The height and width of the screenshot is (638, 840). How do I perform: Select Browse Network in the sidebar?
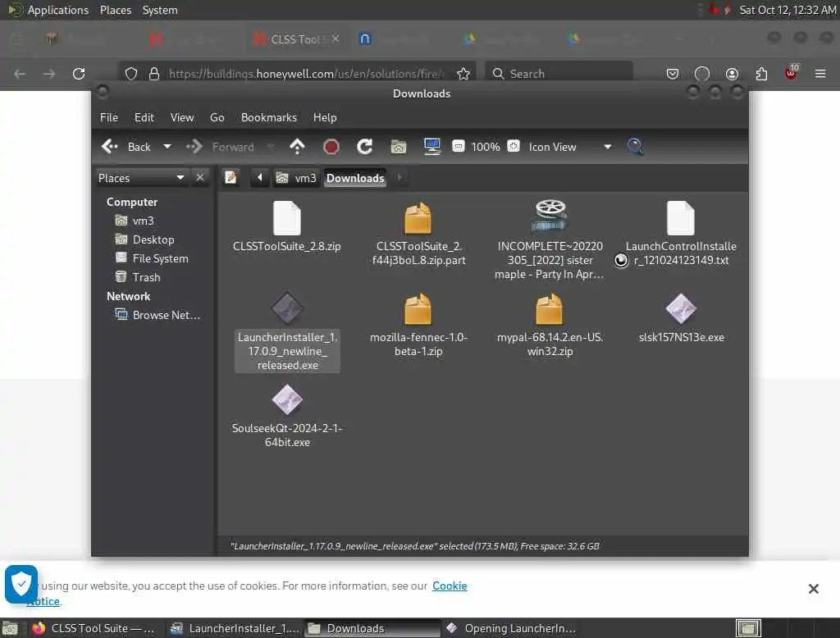pyautogui.click(x=158, y=315)
